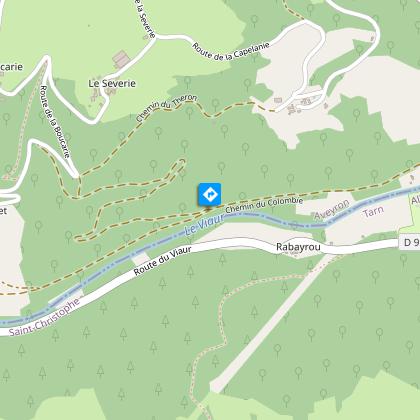The width and height of the screenshot is (420, 420).
Task: Click the Tarn boundary label
Action: (373, 212)
